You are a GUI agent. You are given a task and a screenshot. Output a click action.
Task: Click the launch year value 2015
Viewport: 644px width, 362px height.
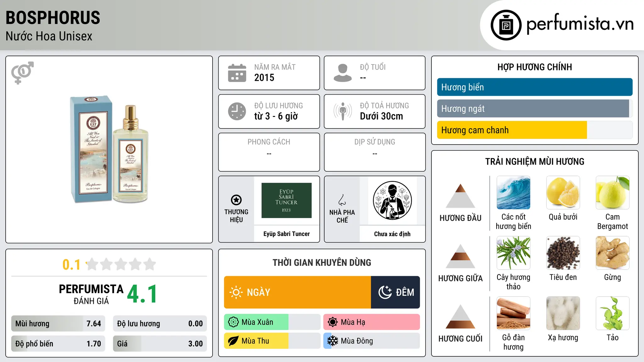[x=264, y=78]
